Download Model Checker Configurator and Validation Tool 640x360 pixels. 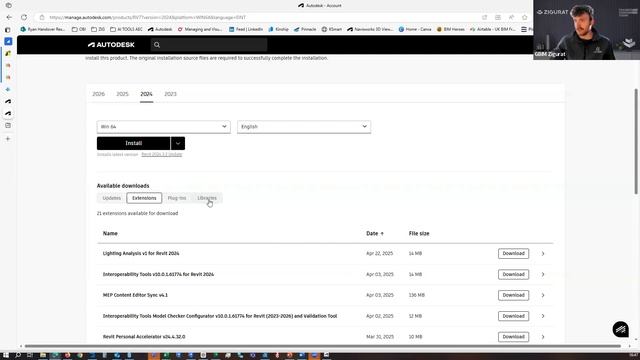[513, 316]
